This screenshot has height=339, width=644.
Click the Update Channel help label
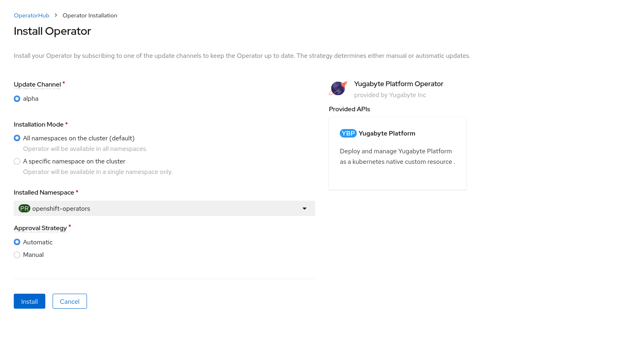point(37,85)
